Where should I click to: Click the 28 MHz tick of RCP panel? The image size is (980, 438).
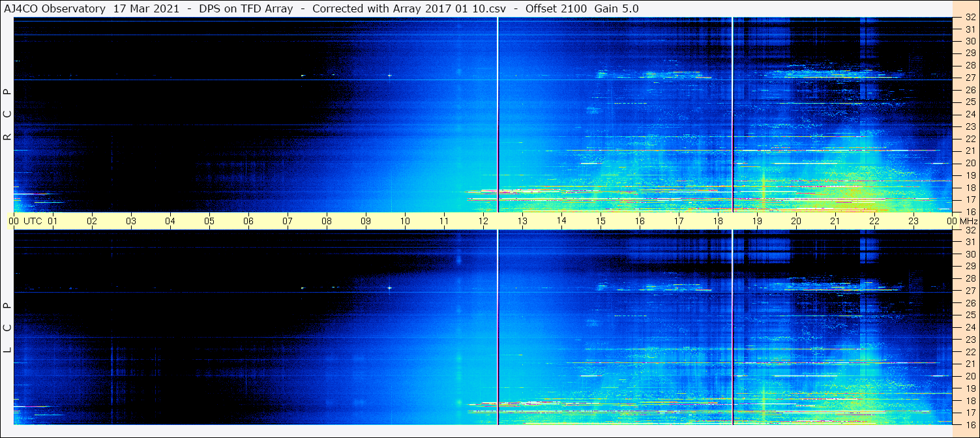[x=970, y=66]
